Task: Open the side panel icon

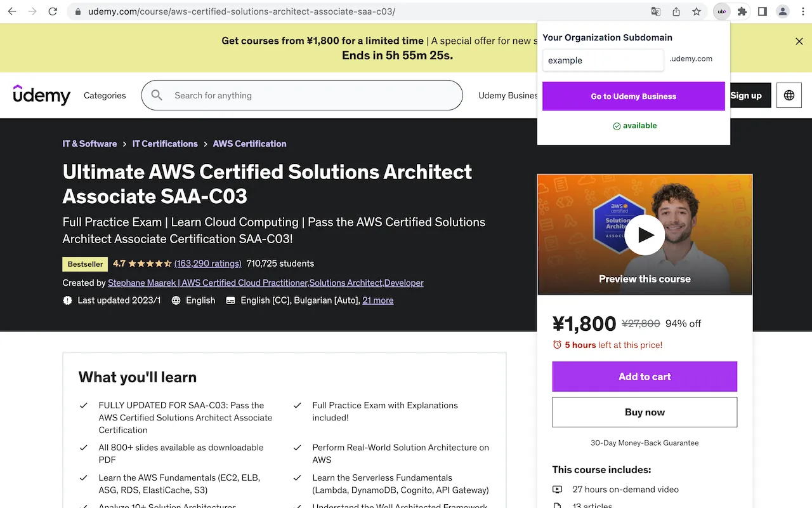Action: (762, 11)
